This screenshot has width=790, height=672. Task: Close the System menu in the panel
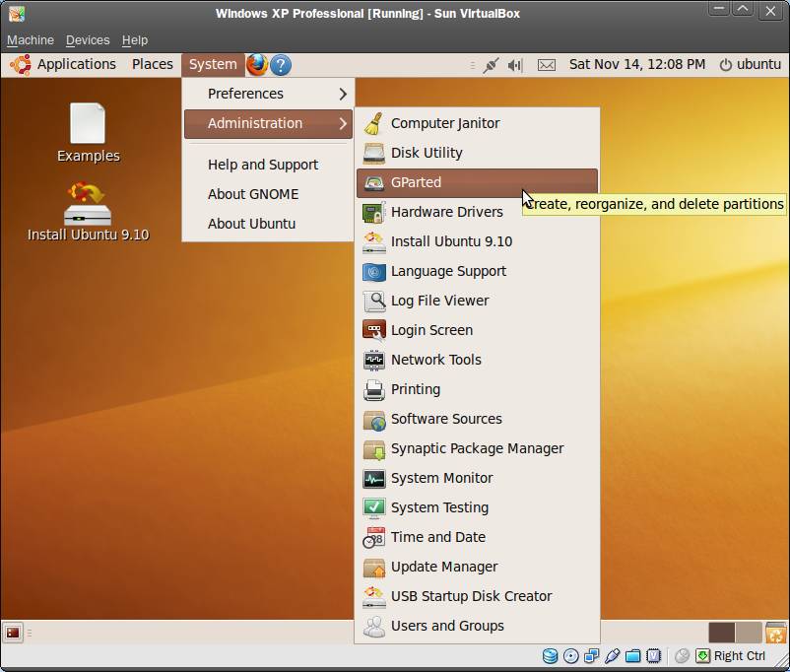[x=213, y=64]
